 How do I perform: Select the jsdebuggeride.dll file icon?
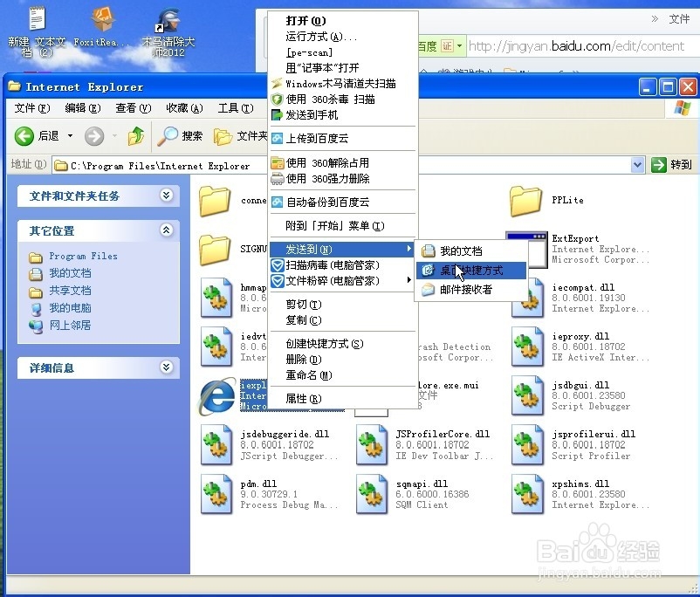pos(216,445)
